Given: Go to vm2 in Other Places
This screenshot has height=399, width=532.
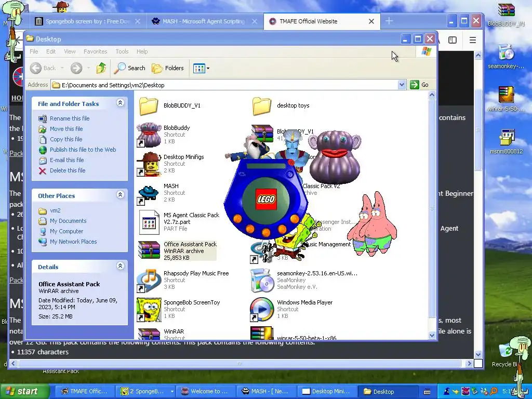Looking at the screenshot, I should (55, 211).
